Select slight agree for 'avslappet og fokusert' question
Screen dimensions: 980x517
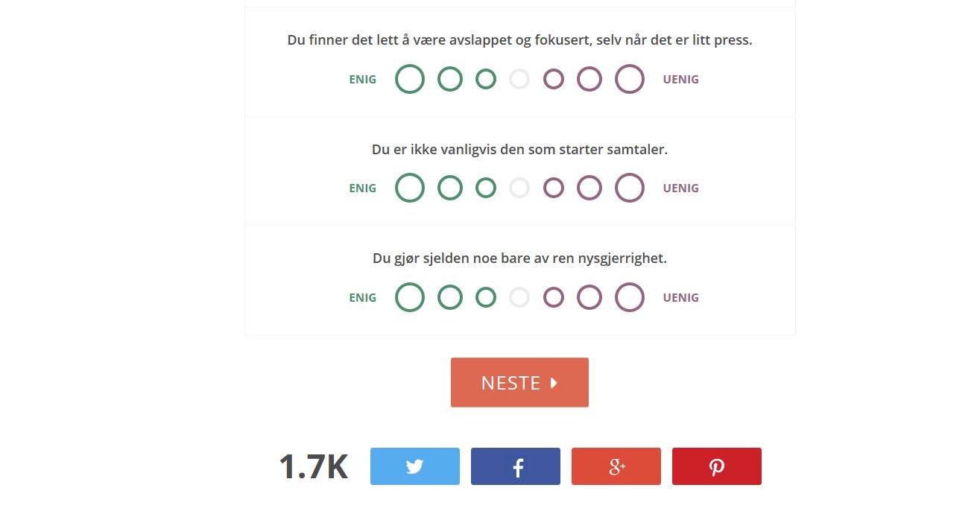[x=486, y=79]
